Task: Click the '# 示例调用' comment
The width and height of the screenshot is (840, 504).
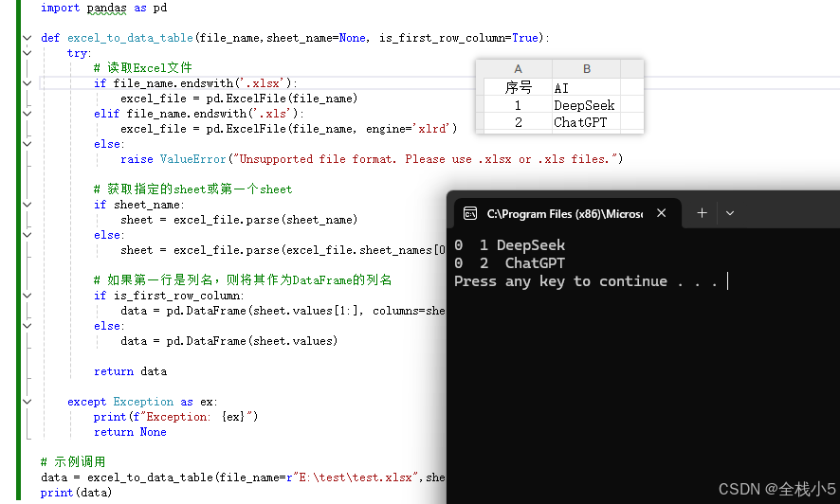Action: click(73, 461)
